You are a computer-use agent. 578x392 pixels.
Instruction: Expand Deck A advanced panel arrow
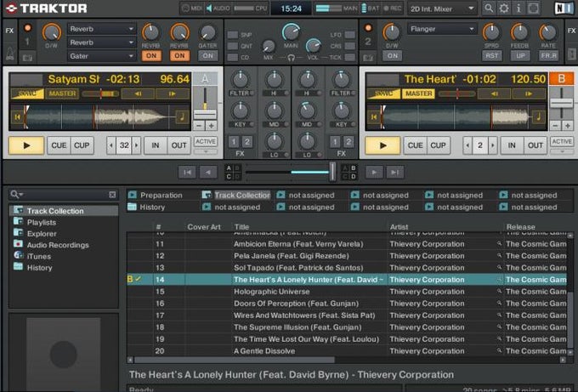(206, 151)
